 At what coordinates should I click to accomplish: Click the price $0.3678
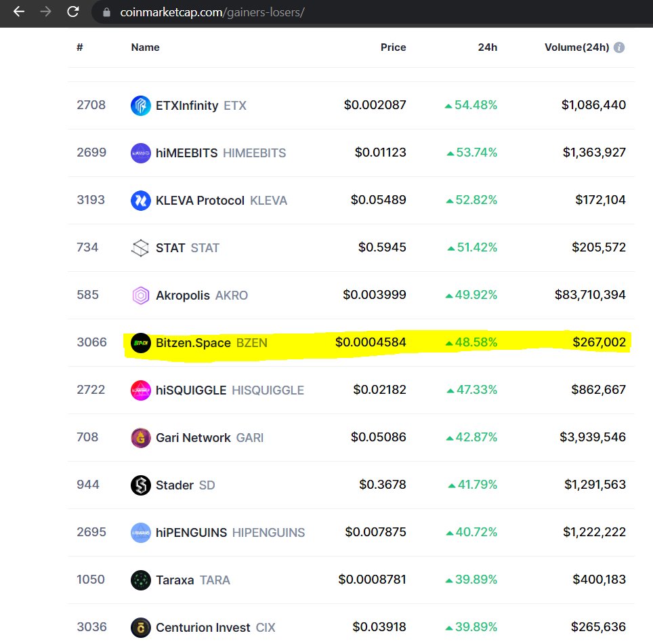coord(382,485)
